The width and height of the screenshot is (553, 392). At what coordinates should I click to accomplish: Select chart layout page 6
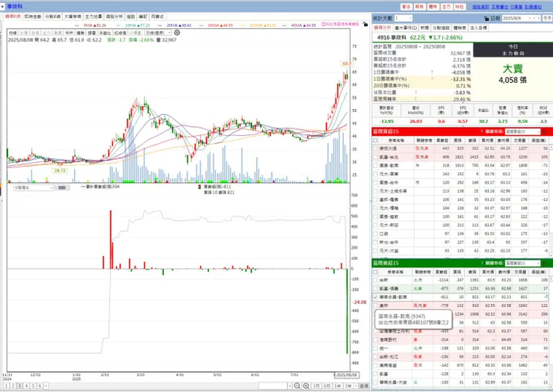tap(40, 386)
